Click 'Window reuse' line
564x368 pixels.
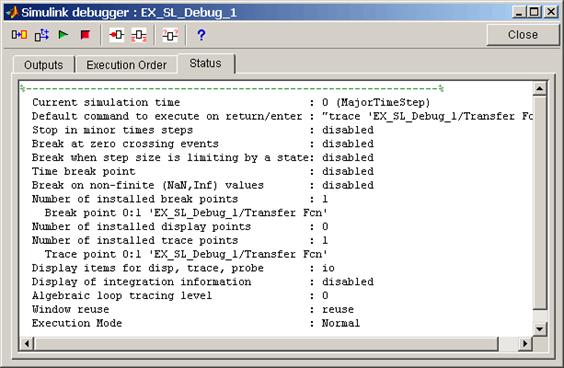(x=193, y=310)
